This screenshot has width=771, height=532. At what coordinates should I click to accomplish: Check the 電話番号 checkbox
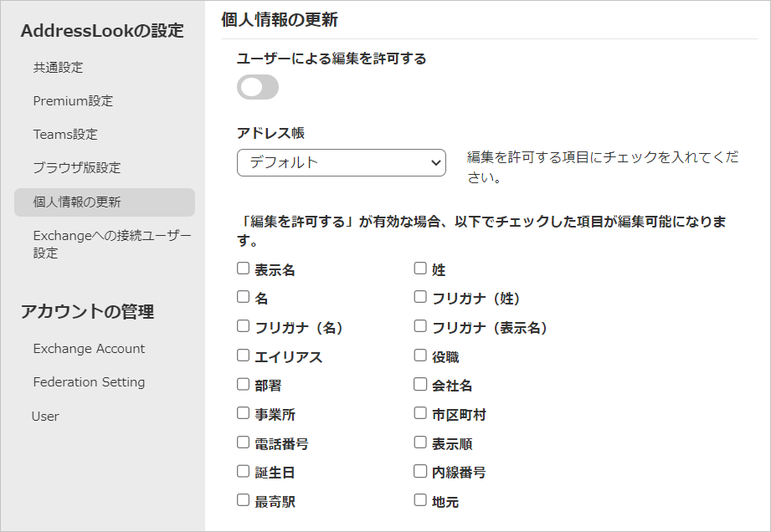pyautogui.click(x=244, y=442)
